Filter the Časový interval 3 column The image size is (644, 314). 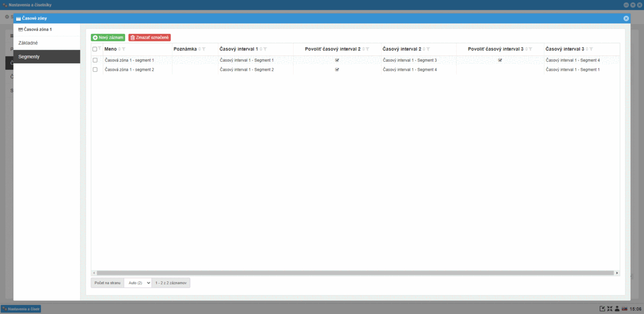591,49
